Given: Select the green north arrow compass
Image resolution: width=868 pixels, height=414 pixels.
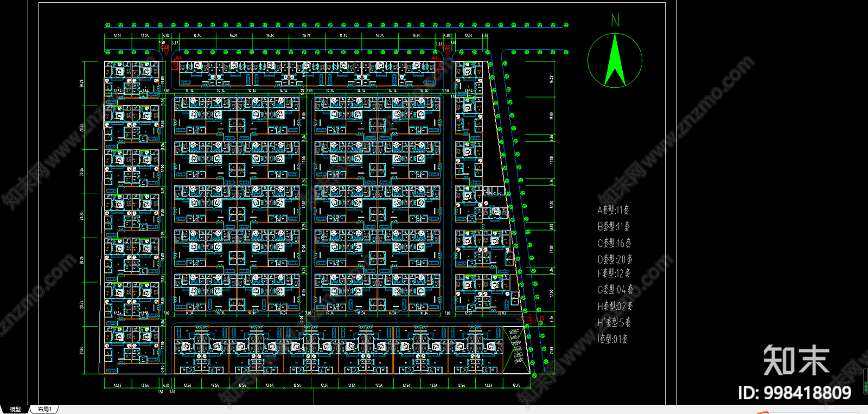Looking at the screenshot, I should point(615,60).
